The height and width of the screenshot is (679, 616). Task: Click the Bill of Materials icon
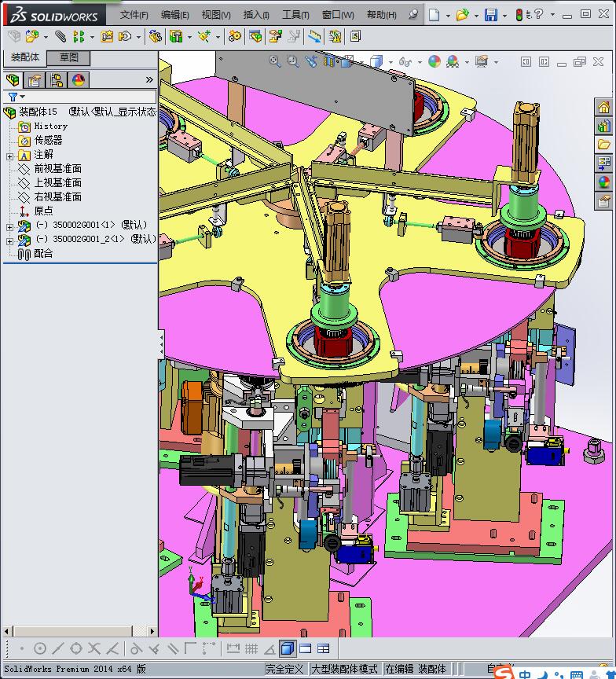coord(255,36)
